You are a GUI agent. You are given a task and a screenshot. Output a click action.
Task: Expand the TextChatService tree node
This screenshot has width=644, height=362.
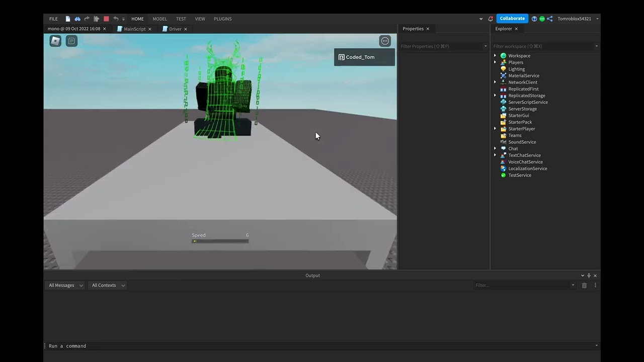[x=495, y=155]
